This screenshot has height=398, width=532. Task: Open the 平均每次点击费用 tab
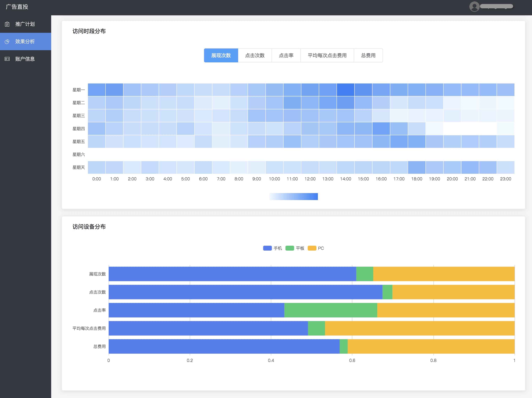click(327, 55)
